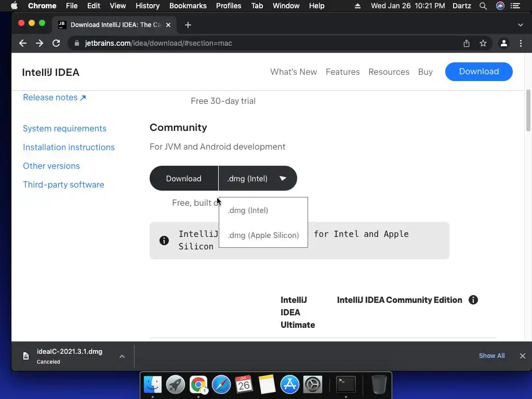The image size is (532, 399).
Task: Bookmark this page with the star icon
Action: [483, 43]
